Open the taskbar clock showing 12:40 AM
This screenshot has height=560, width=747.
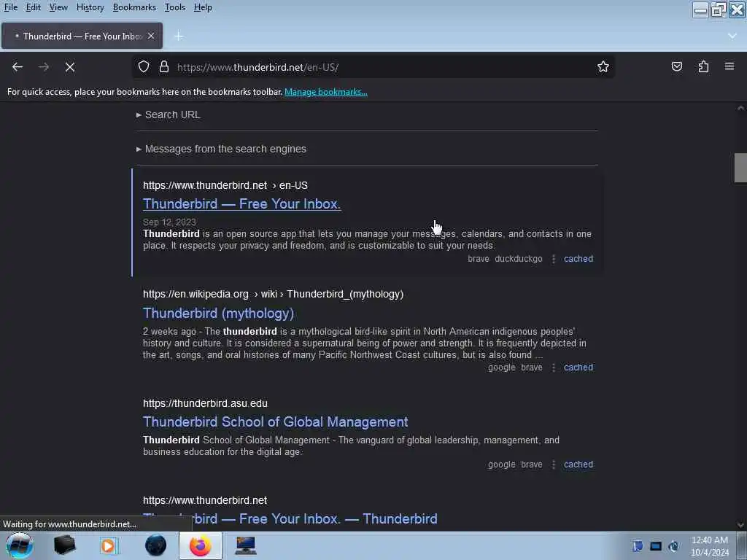coord(709,545)
